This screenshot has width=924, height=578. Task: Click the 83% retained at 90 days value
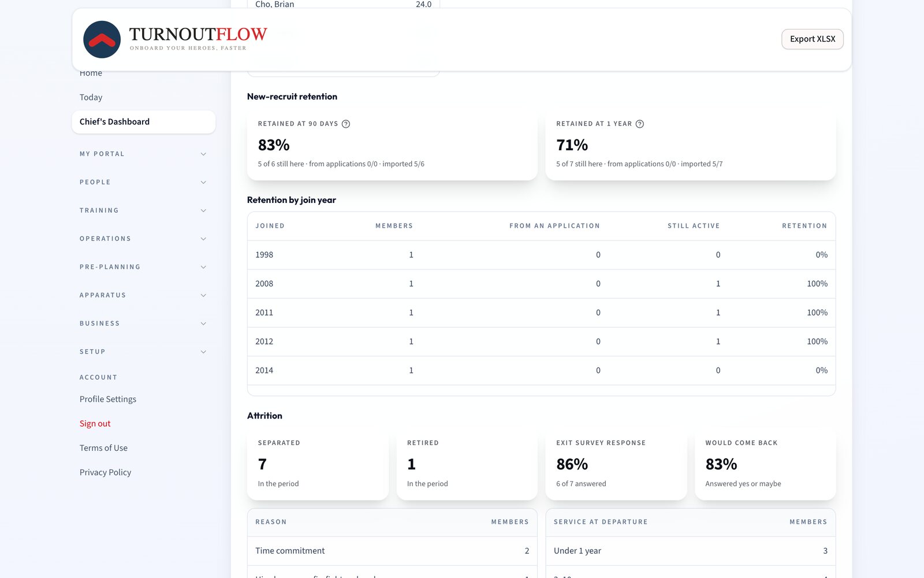tap(274, 145)
